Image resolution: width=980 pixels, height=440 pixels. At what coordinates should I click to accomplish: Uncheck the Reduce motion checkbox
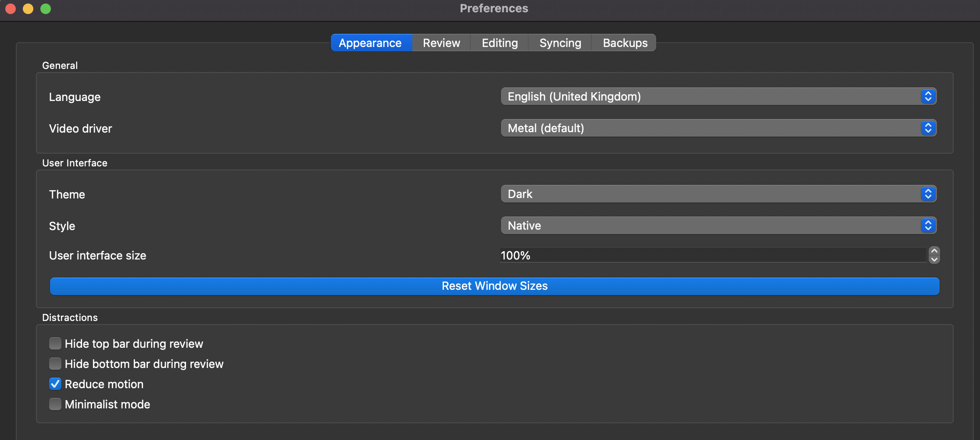point(55,384)
